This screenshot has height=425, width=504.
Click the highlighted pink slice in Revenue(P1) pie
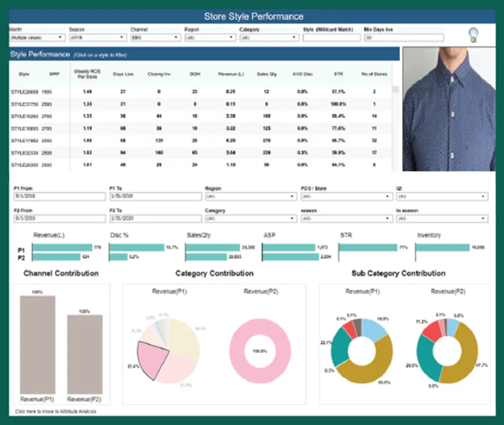[x=153, y=357]
